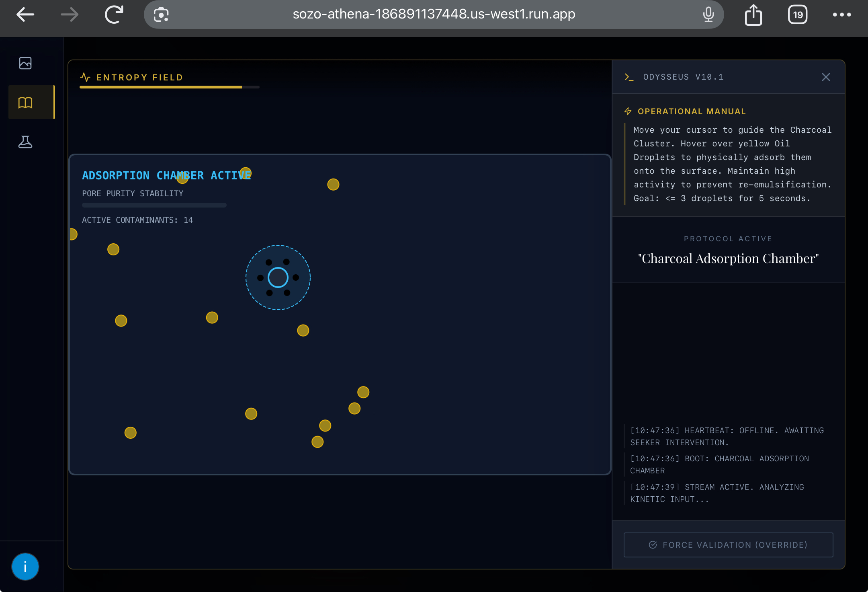This screenshot has width=868, height=592.
Task: Close the Odysseus V10.1 panel
Action: pyautogui.click(x=826, y=77)
